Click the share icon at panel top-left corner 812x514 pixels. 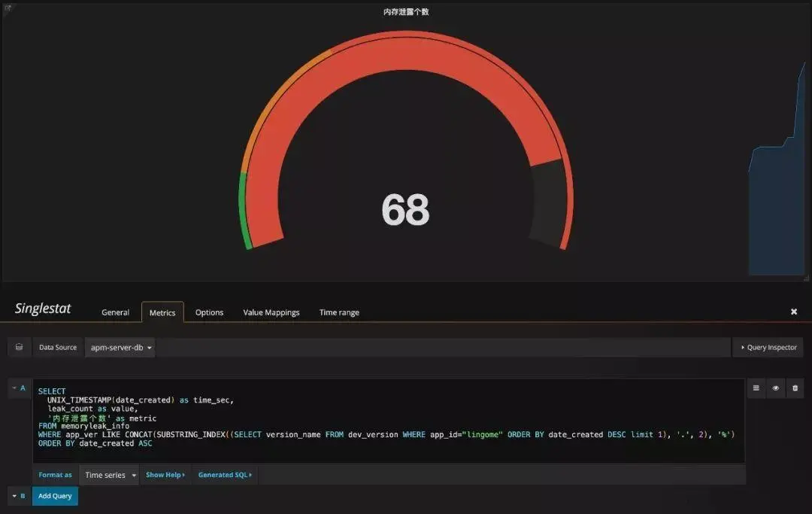(x=8, y=8)
